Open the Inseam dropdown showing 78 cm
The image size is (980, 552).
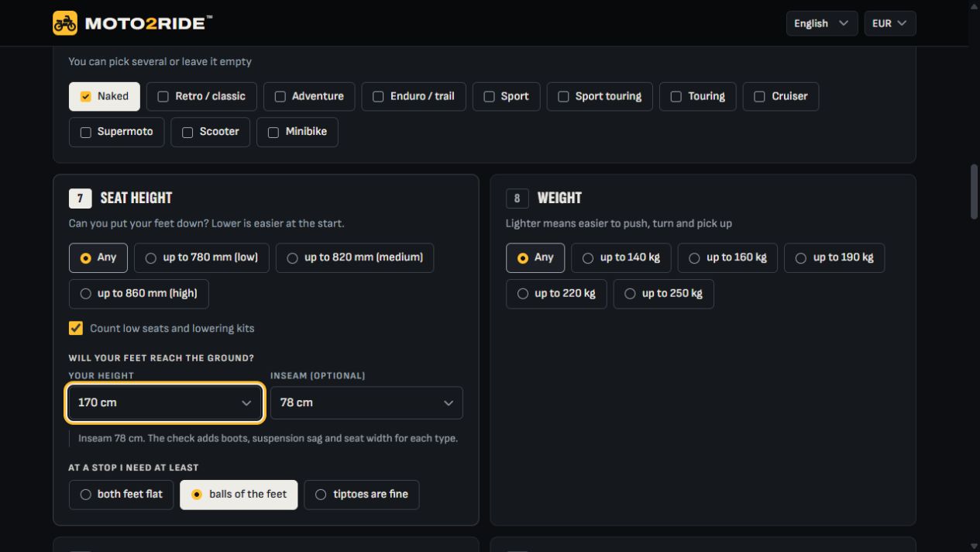click(366, 403)
